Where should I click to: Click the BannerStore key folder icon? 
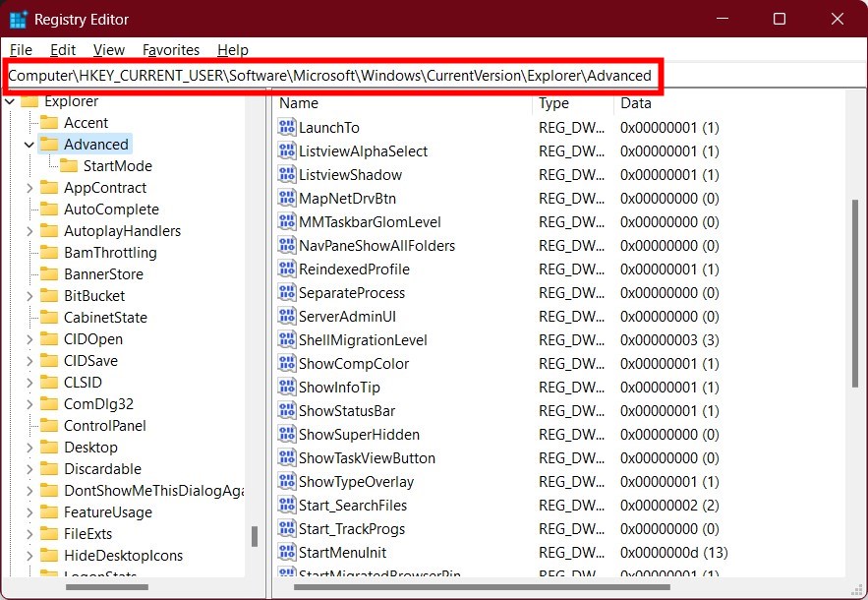(x=49, y=274)
